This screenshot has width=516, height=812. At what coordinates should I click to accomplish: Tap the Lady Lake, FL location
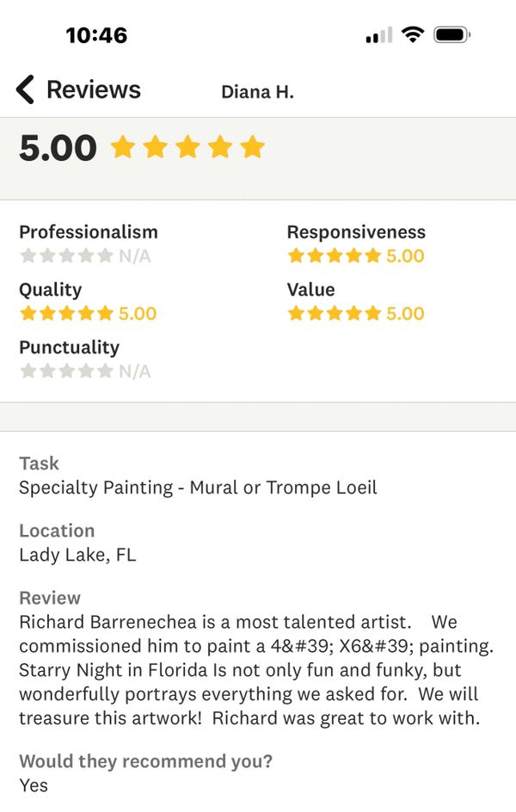(x=77, y=555)
